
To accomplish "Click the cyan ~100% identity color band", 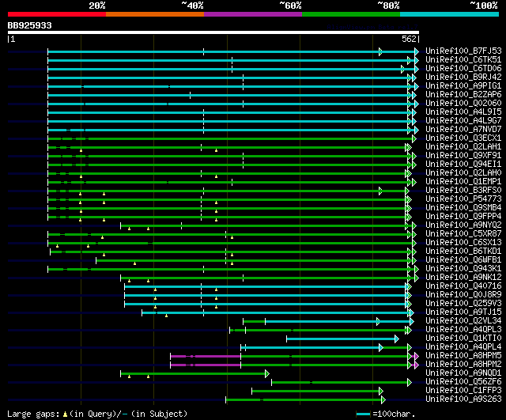I will pos(449,14).
